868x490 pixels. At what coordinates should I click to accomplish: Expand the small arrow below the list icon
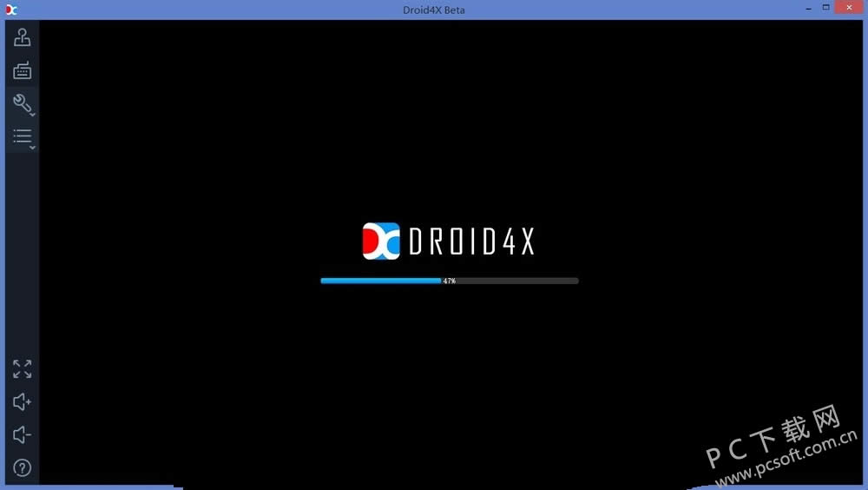tap(32, 149)
